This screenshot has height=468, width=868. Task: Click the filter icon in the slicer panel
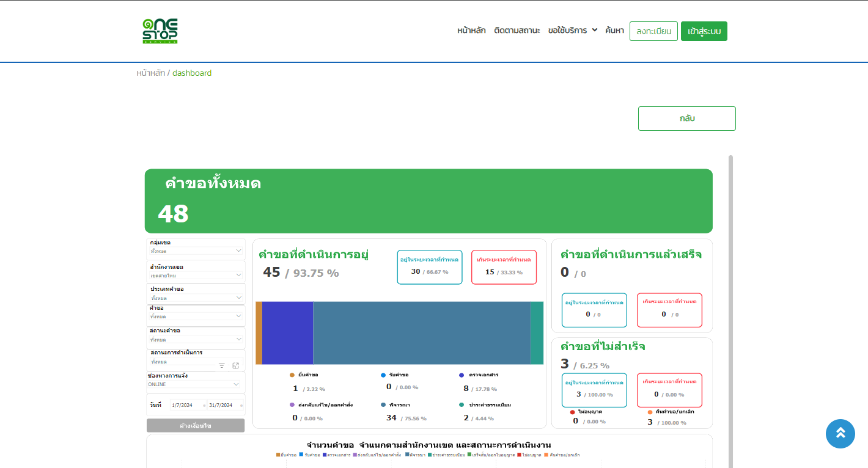pos(222,365)
